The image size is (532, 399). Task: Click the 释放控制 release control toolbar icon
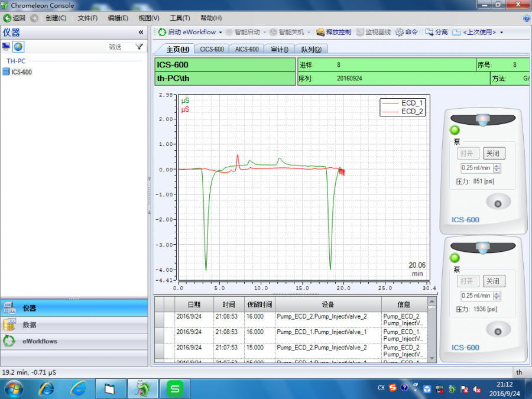coord(320,33)
